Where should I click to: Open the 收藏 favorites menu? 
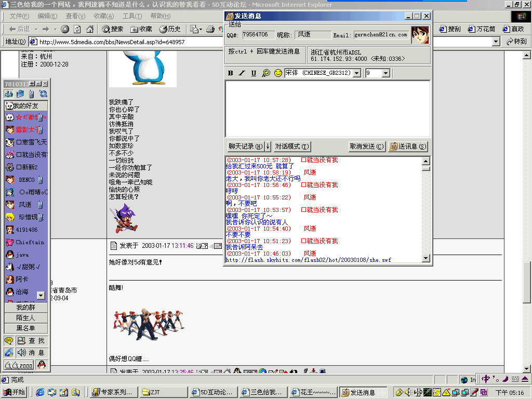103,16
